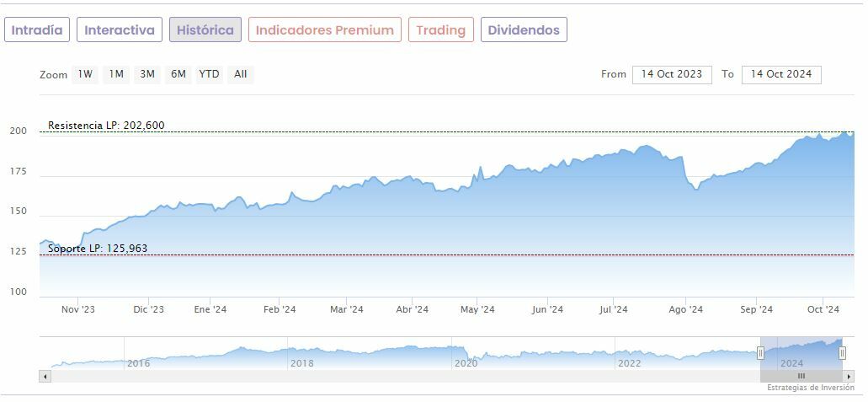The width and height of the screenshot is (868, 402).
Task: Click the From date field
Action: click(672, 74)
